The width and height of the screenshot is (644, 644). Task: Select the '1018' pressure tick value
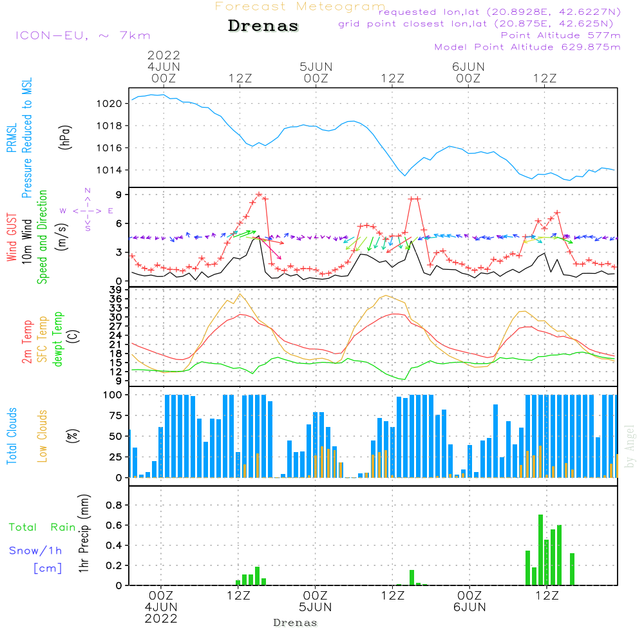click(109, 126)
